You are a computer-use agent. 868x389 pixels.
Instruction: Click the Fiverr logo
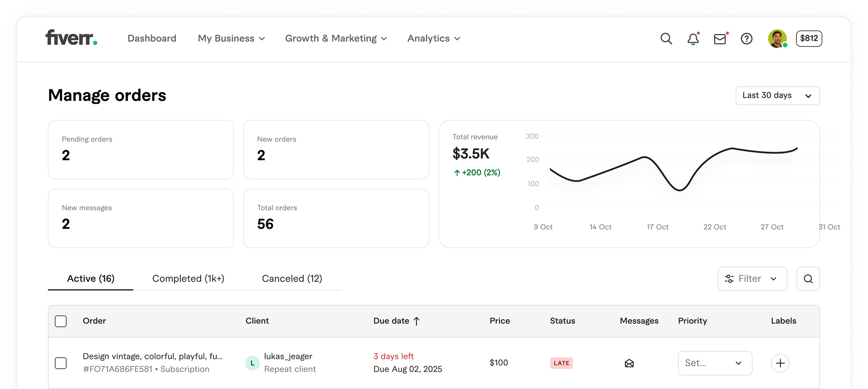(71, 38)
